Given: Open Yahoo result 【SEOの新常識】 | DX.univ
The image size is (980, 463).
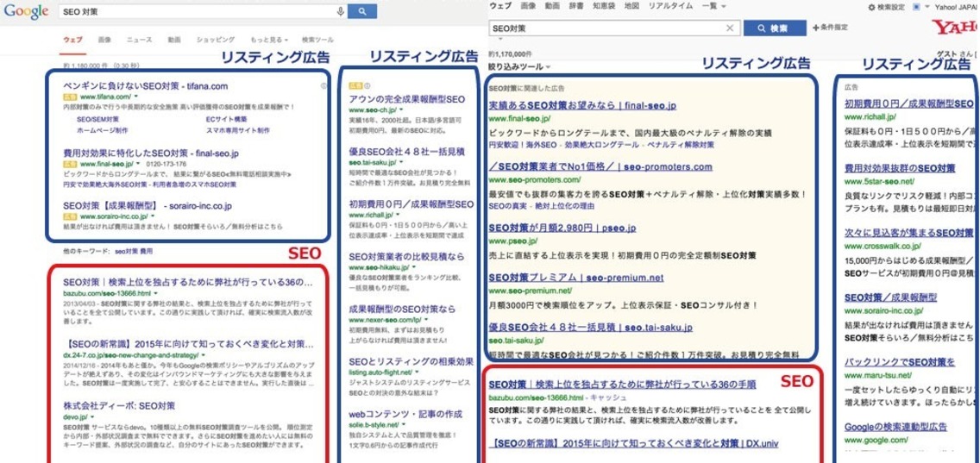Looking at the screenshot, I should coord(633,444).
